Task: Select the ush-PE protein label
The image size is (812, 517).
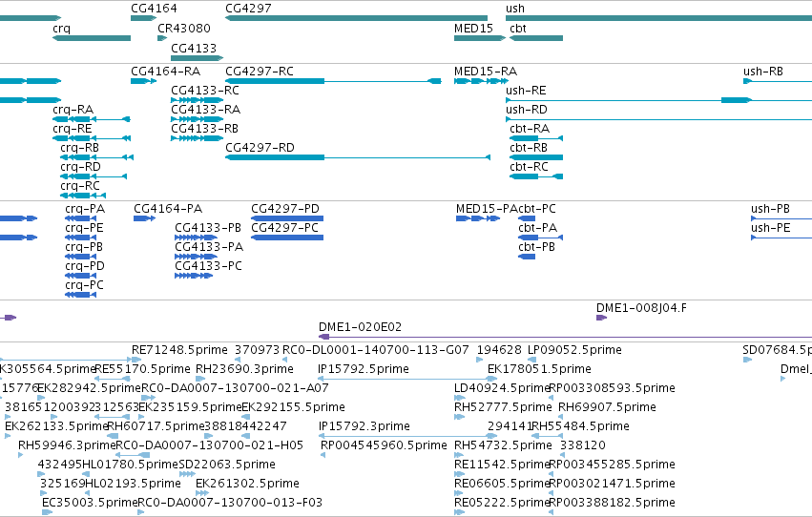Action: coord(771,228)
